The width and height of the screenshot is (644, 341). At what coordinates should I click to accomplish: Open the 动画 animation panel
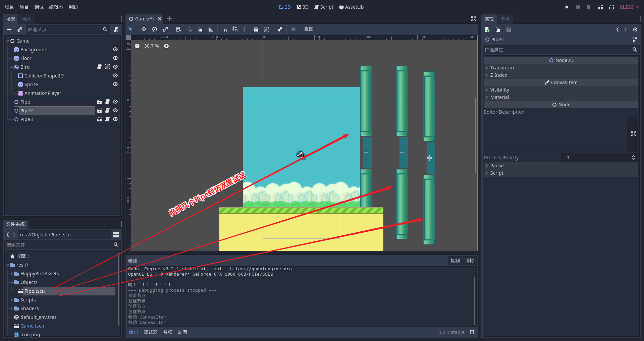pos(182,332)
